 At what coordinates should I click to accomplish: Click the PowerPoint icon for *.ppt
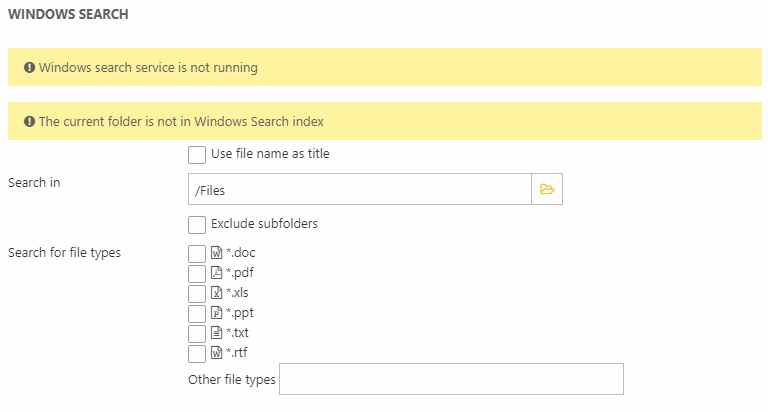point(216,313)
